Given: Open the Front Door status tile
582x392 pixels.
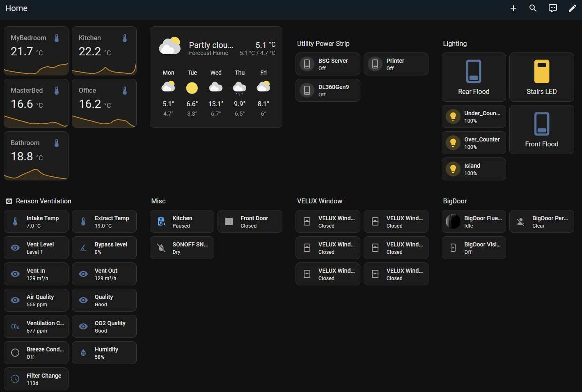Looking at the screenshot, I should 250,222.
